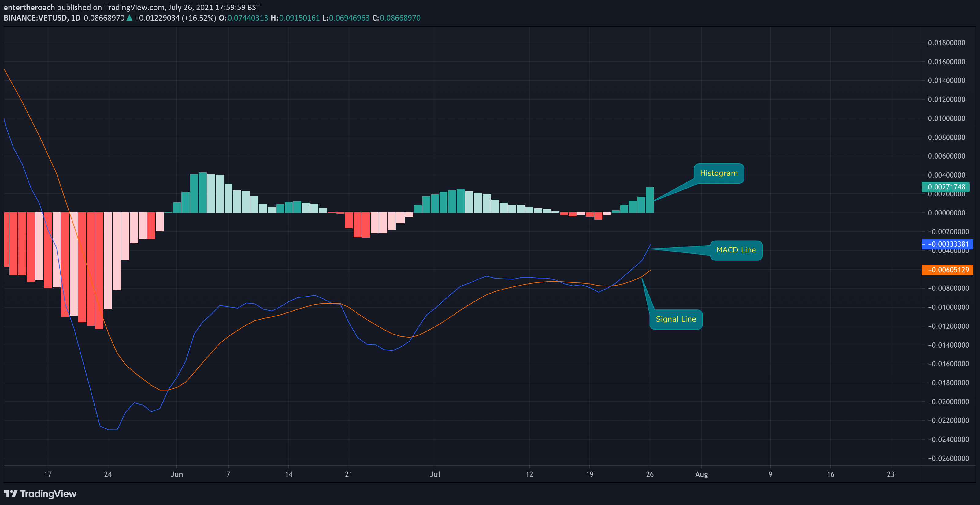
Task: Click the -0.02600000 price scale label
Action: tap(948, 458)
